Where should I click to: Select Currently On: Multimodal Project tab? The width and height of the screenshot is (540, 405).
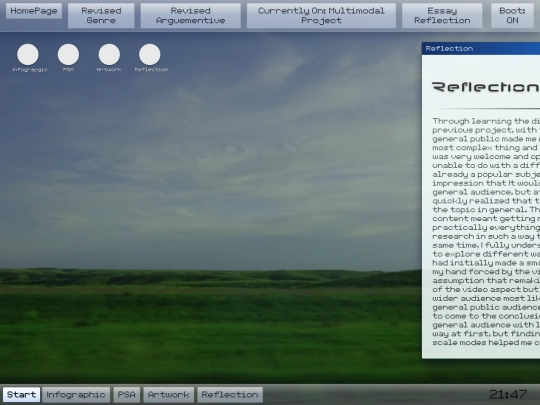321,15
